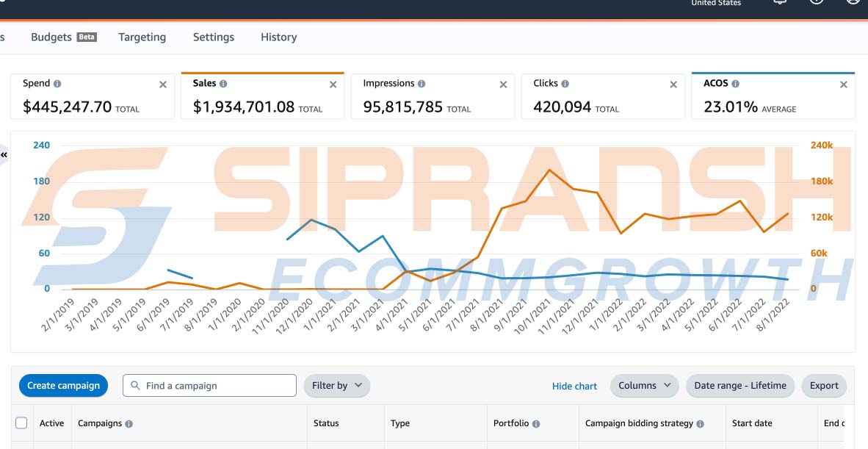Click the info icon beside Sales
This screenshot has width=868, height=449.
click(223, 84)
